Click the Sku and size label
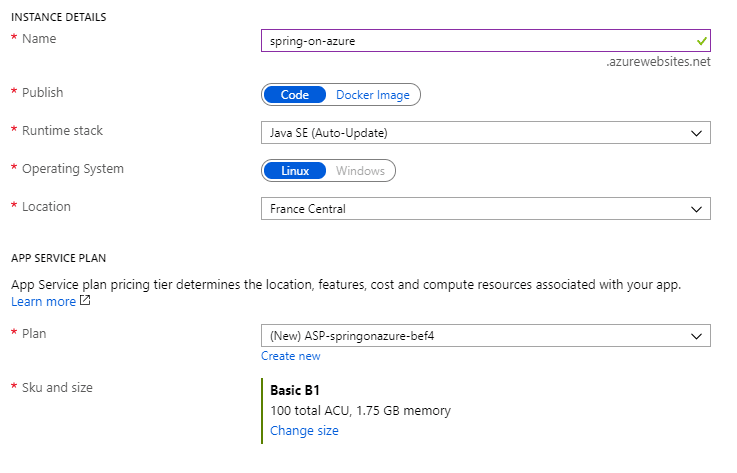Viewport: 737px width, 473px height. click(x=57, y=387)
